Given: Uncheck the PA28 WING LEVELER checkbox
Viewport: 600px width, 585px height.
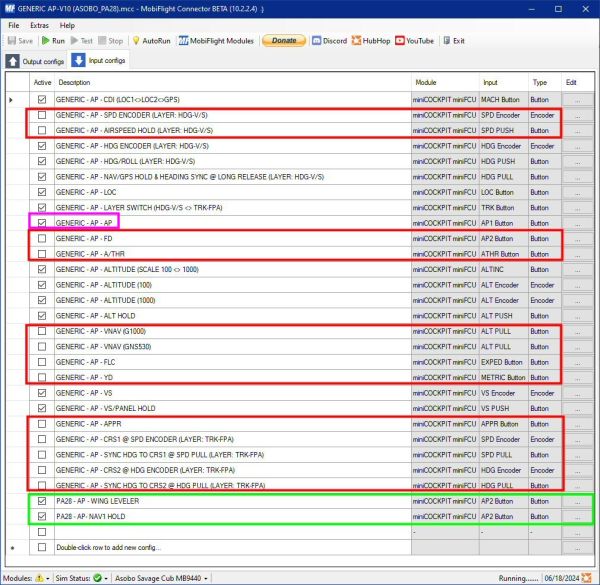Looking at the screenshot, I should [42, 501].
